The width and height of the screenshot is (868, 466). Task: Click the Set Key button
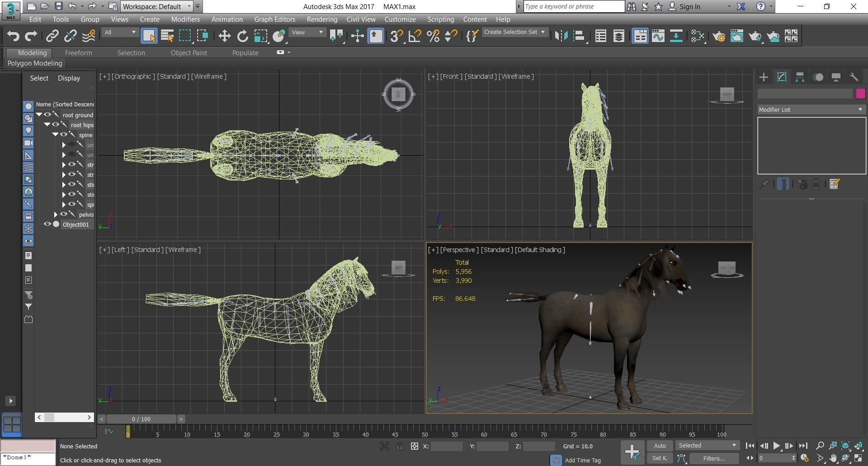pos(660,458)
